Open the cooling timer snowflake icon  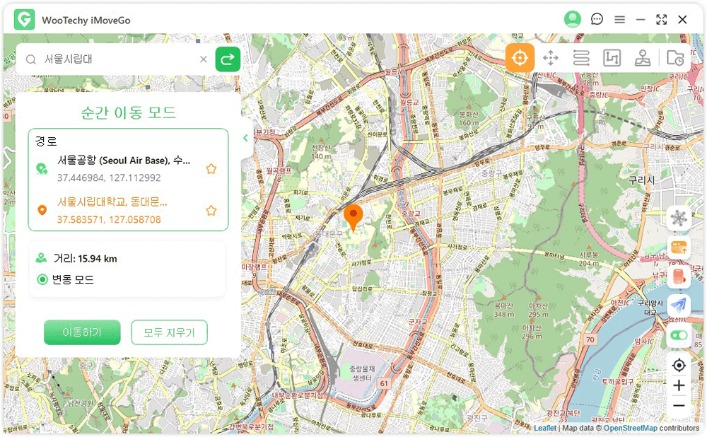point(679,218)
